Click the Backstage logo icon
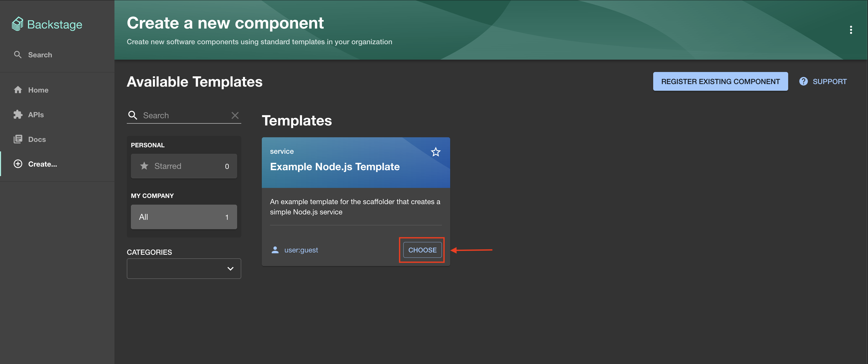This screenshot has width=868, height=364. point(17,24)
